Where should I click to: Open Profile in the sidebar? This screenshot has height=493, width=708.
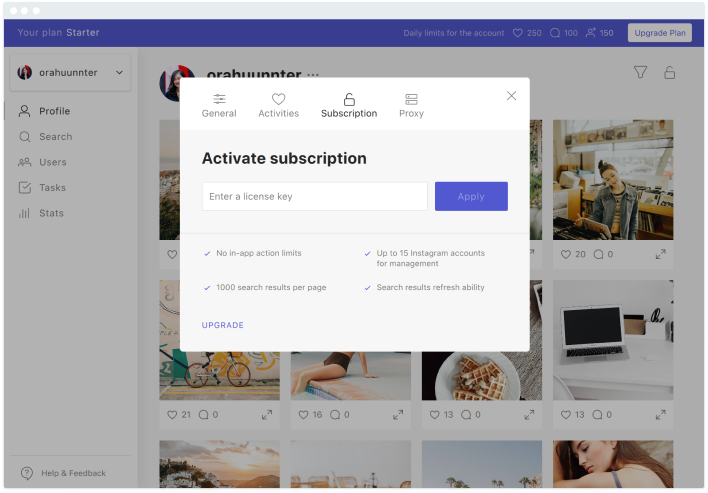44,111
